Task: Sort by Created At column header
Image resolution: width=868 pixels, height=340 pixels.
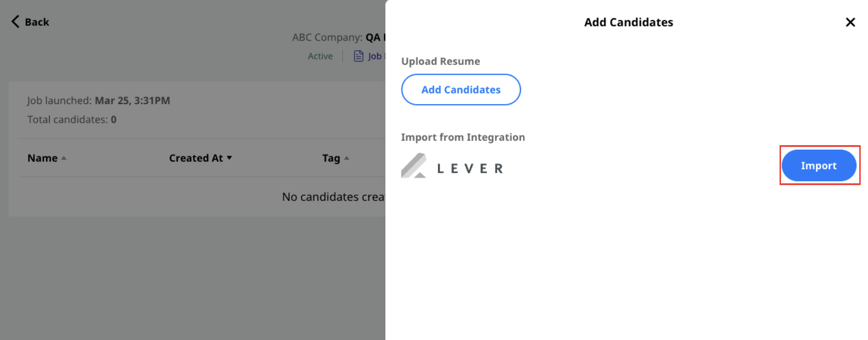Action: (196, 158)
